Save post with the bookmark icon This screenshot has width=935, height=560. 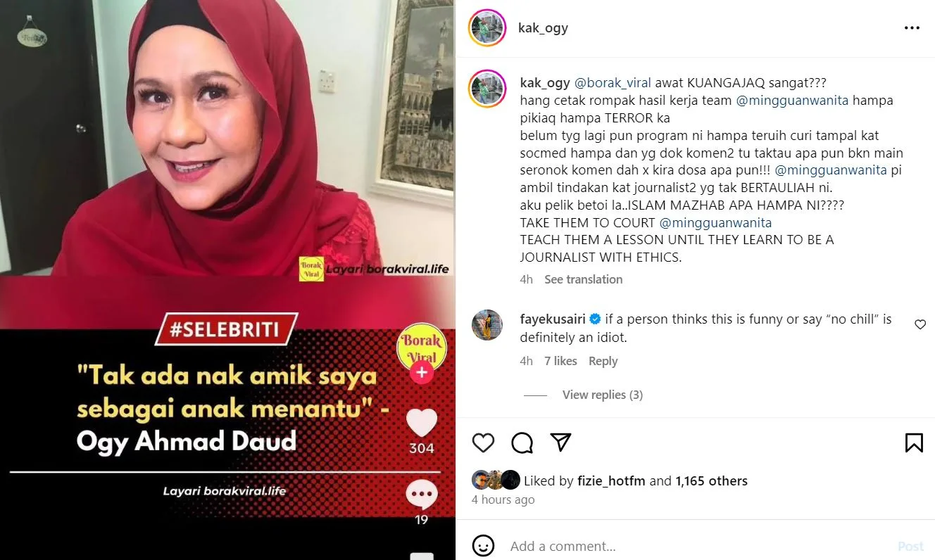click(914, 443)
